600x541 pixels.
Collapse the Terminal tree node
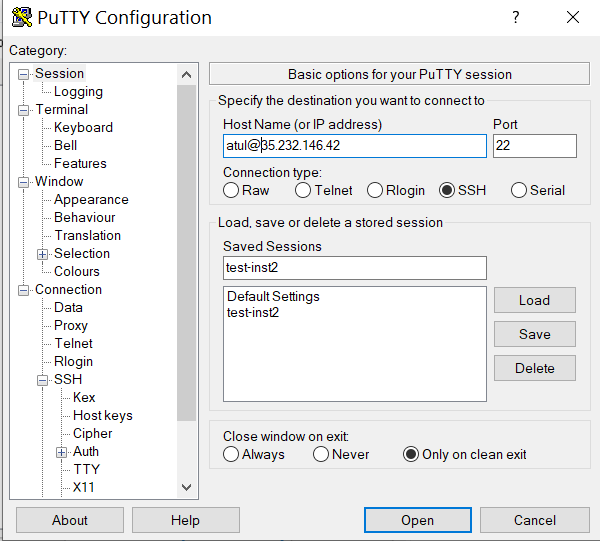(x=23, y=111)
